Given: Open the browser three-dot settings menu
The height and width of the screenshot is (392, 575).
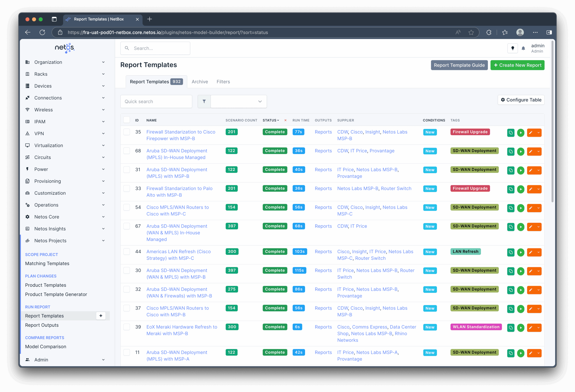Looking at the screenshot, I should tap(535, 32).
